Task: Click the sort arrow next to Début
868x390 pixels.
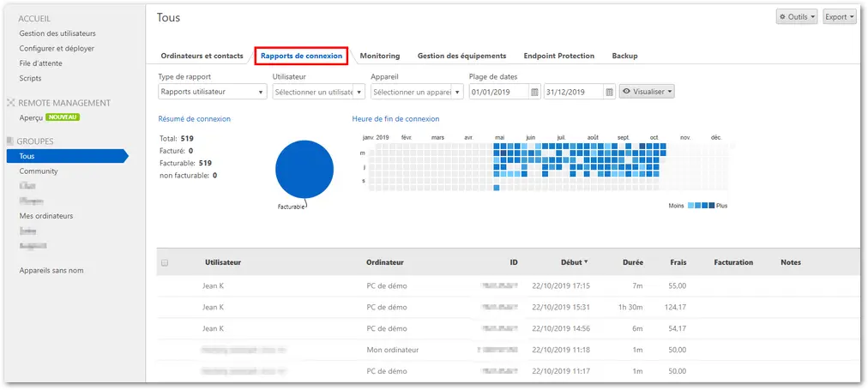Action: pyautogui.click(x=586, y=262)
